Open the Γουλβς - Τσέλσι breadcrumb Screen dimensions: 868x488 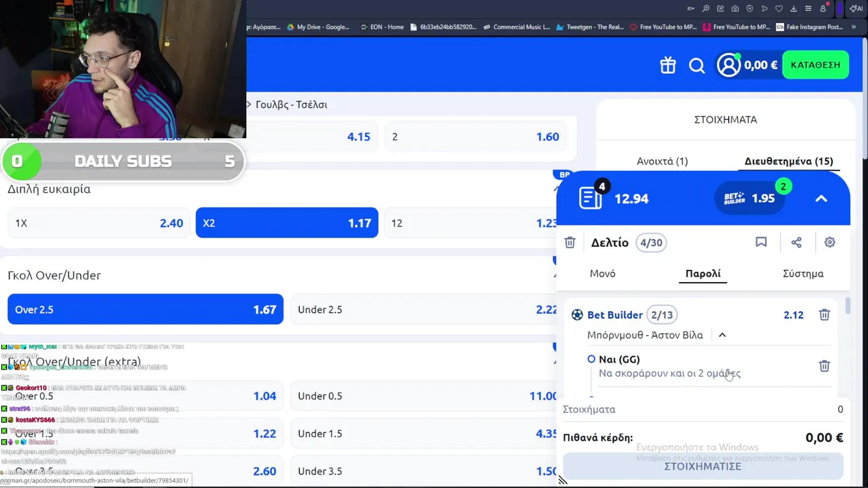292,104
